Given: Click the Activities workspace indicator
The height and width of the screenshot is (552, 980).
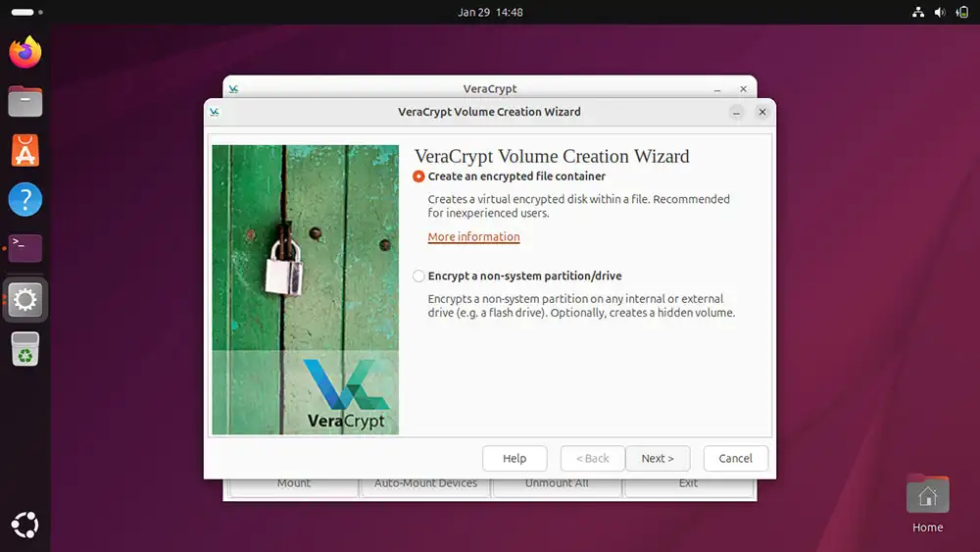Looking at the screenshot, I should click(26, 12).
